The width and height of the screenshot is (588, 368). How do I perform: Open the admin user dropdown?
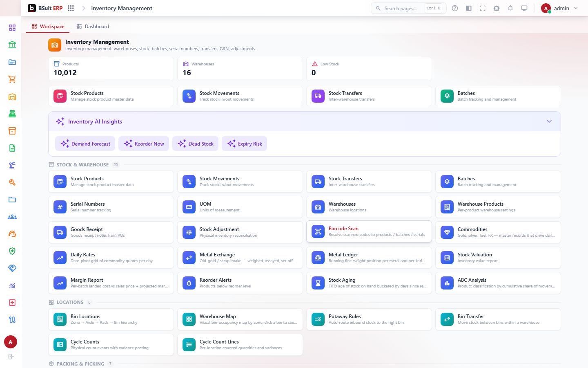tap(559, 8)
